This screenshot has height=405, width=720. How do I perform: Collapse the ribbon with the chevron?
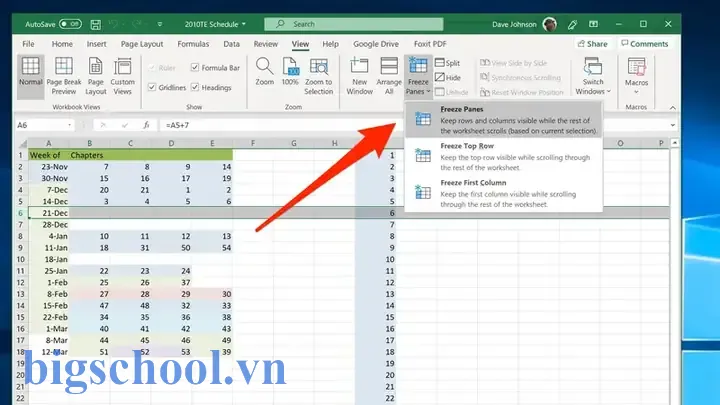(x=673, y=107)
